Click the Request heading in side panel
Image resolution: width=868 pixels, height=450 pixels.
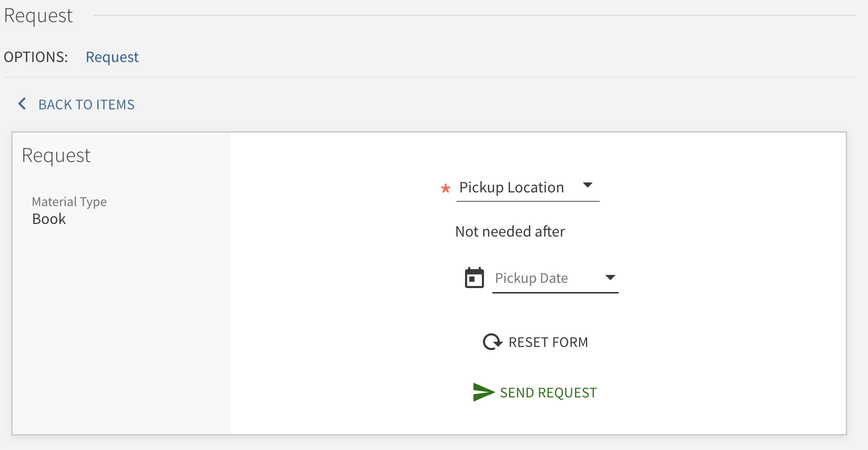point(56,156)
